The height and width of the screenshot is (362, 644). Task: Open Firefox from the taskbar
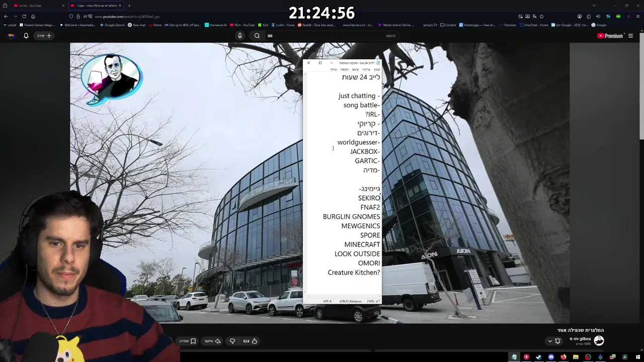coord(563,357)
